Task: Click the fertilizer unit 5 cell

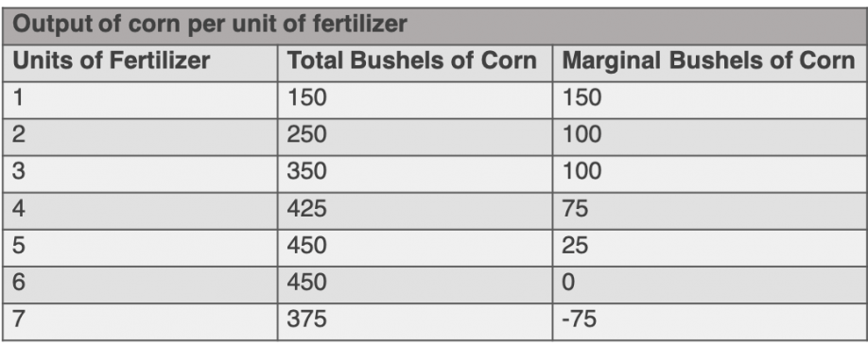Action: (140, 248)
